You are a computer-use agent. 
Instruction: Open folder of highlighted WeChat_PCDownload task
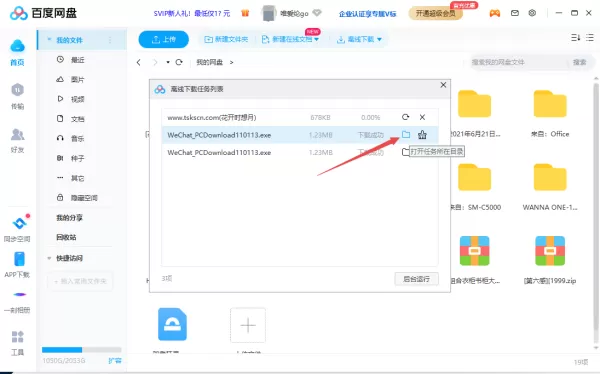tap(406, 135)
